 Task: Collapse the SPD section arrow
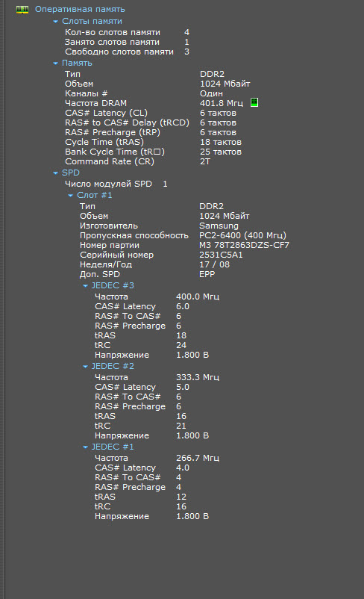pyautogui.click(x=56, y=173)
